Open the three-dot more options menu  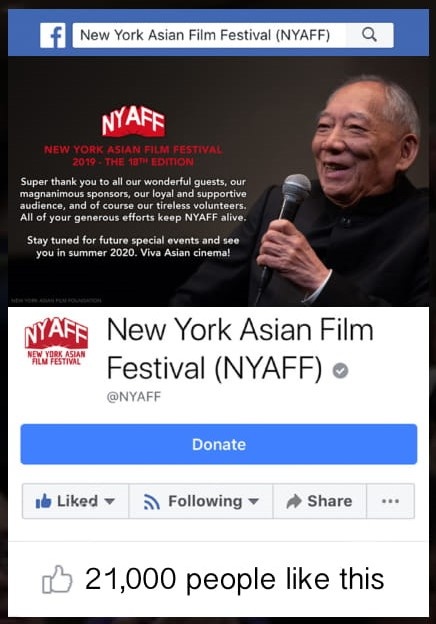click(x=390, y=501)
